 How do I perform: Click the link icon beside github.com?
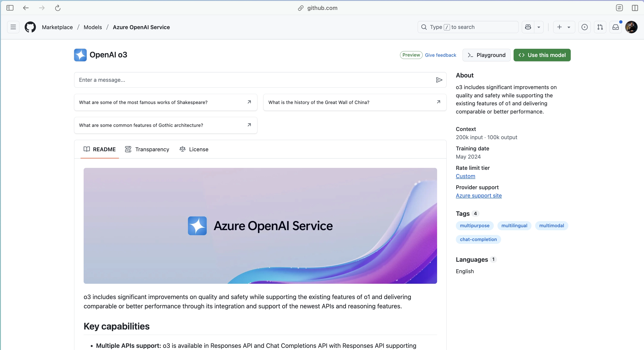(x=301, y=8)
